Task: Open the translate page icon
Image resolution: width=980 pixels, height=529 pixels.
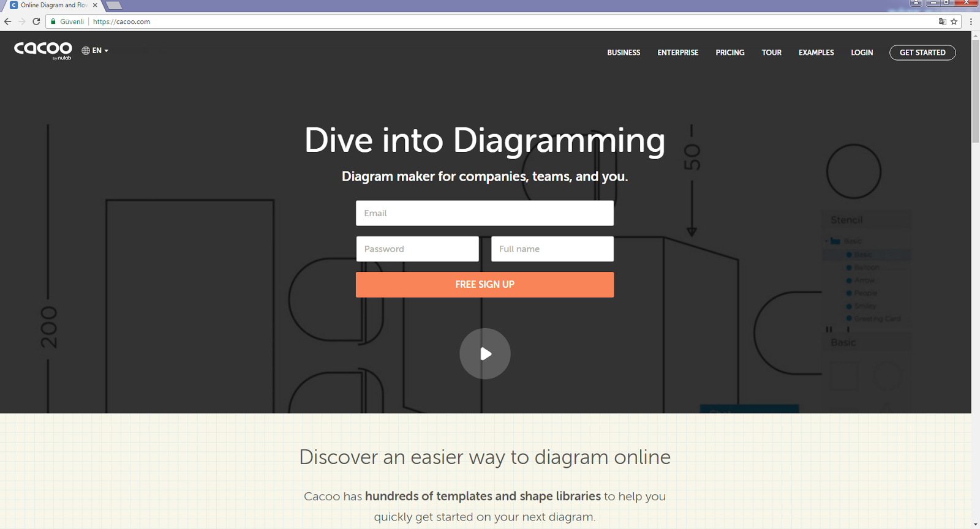Action: click(x=943, y=21)
